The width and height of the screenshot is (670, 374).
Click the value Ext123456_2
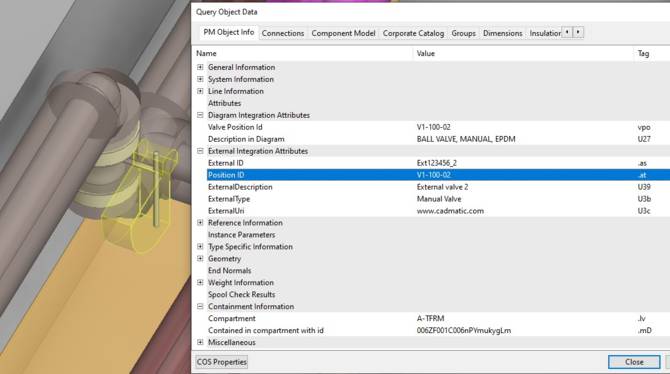pos(436,163)
